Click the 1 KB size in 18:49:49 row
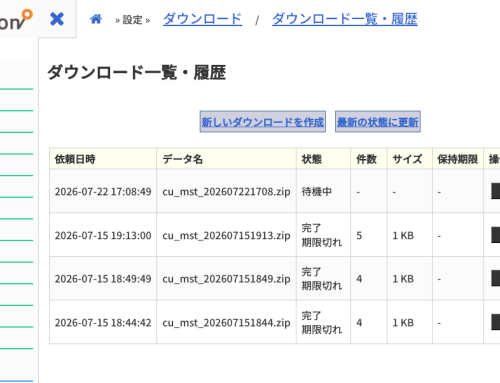The height and width of the screenshot is (383, 500). click(403, 279)
